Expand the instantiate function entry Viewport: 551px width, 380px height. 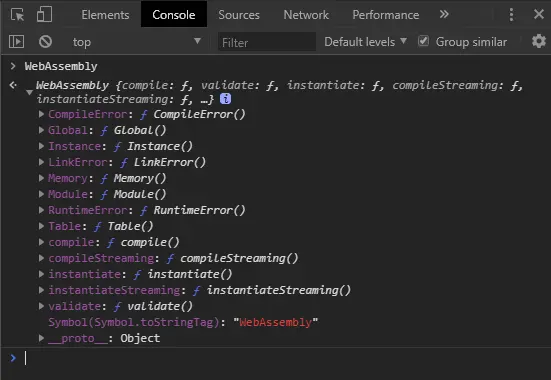pyautogui.click(x=41, y=274)
